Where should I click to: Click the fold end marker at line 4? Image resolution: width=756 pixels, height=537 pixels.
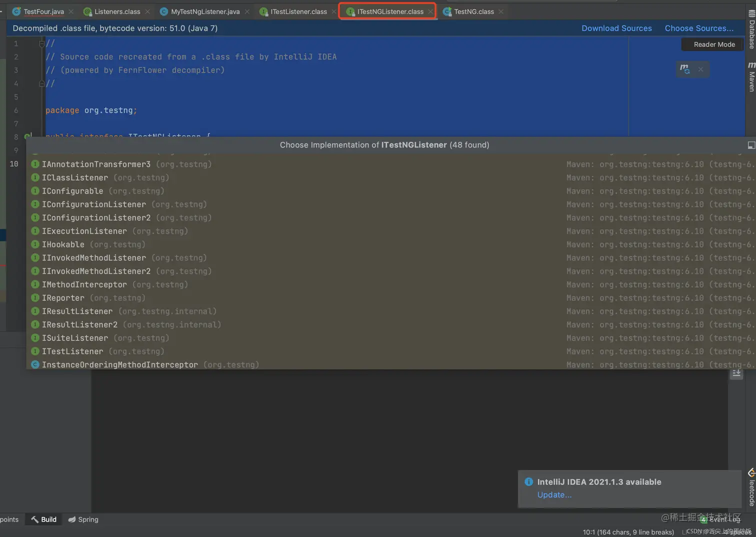[41, 83]
